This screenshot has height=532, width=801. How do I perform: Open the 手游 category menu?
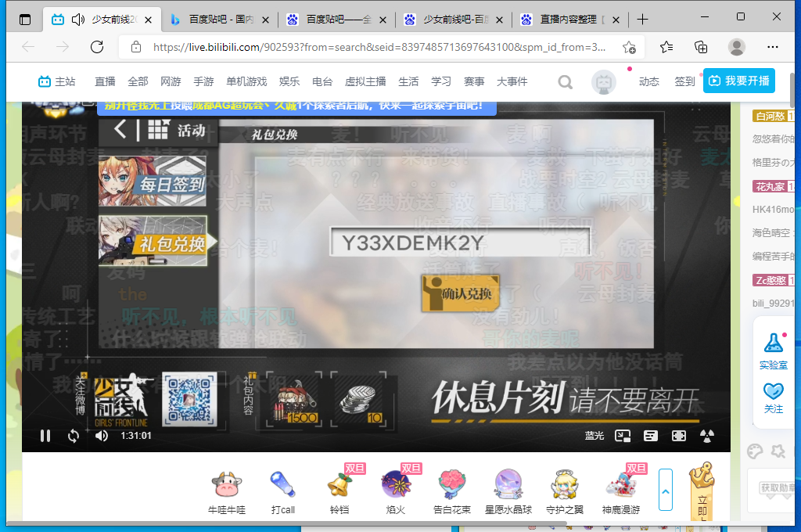point(203,82)
